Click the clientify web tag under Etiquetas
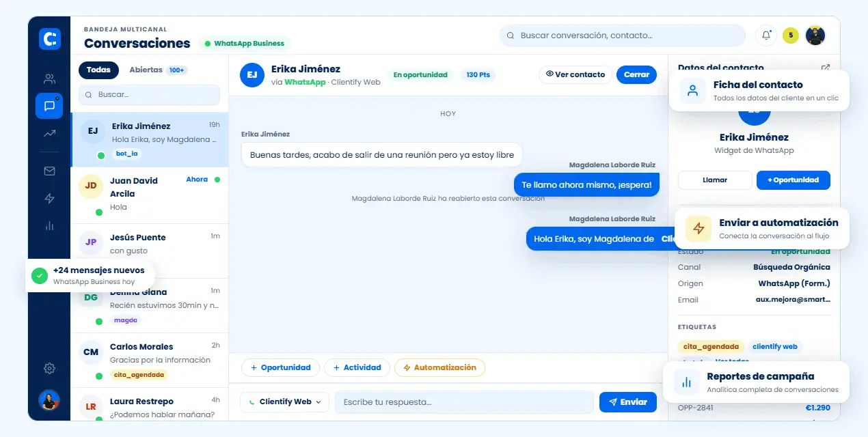Screen dimensions: 868x437 [x=775, y=346]
